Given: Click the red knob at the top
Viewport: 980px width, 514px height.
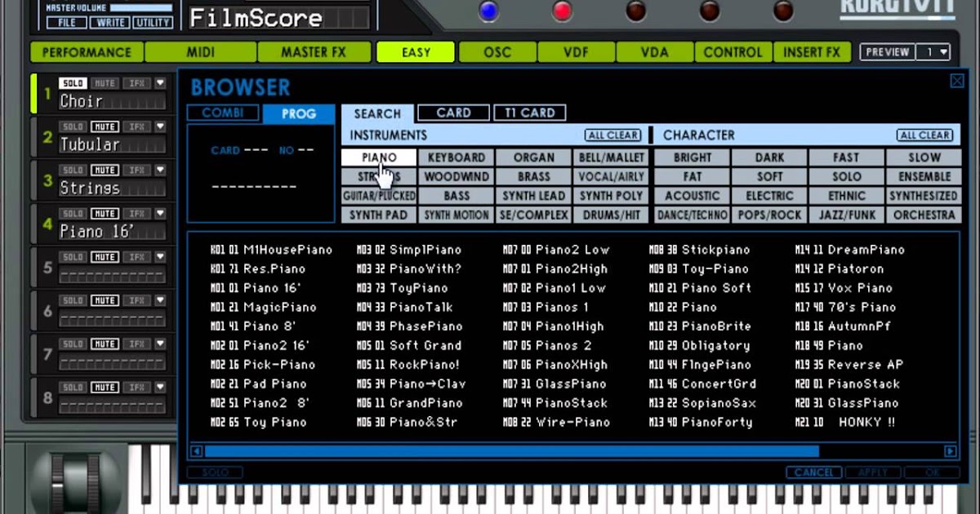Looking at the screenshot, I should point(563,11).
